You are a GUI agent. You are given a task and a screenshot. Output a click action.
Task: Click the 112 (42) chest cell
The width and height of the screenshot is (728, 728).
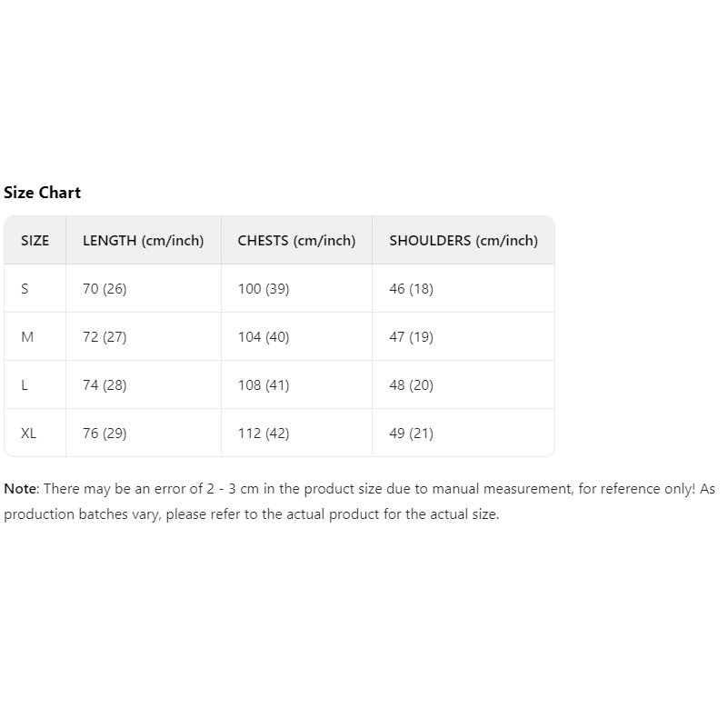click(264, 434)
